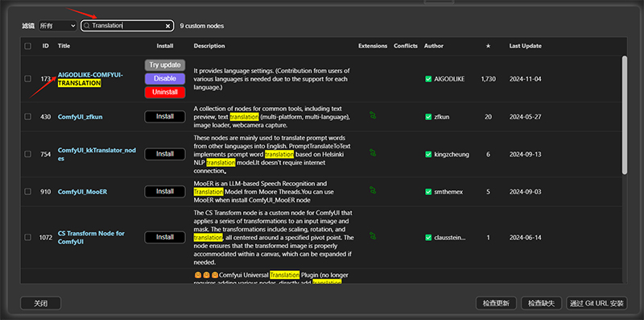Open the AIGODLIKE-COMFYUI-TRANSLATION title link

click(x=90, y=79)
